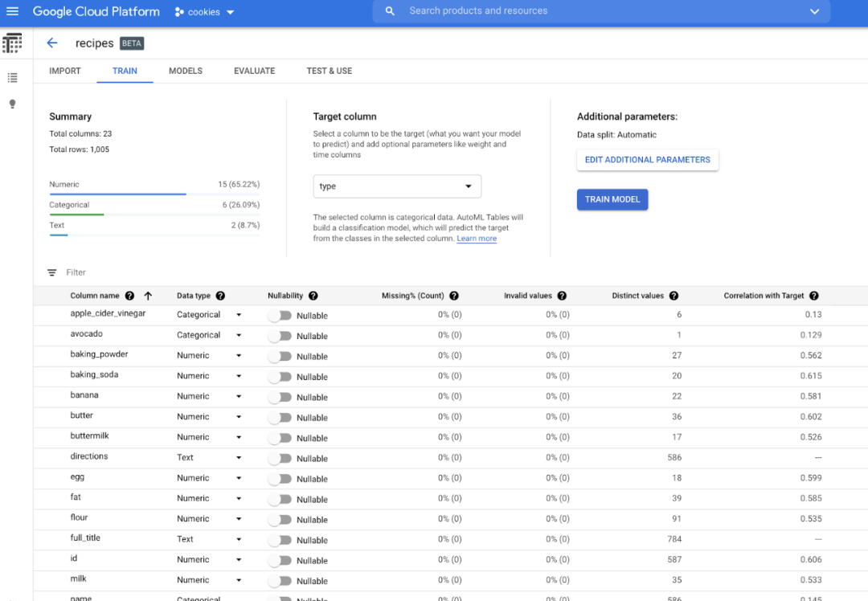Sort by Column name using arrow
Screen dimensions: 868x601
tap(148, 296)
